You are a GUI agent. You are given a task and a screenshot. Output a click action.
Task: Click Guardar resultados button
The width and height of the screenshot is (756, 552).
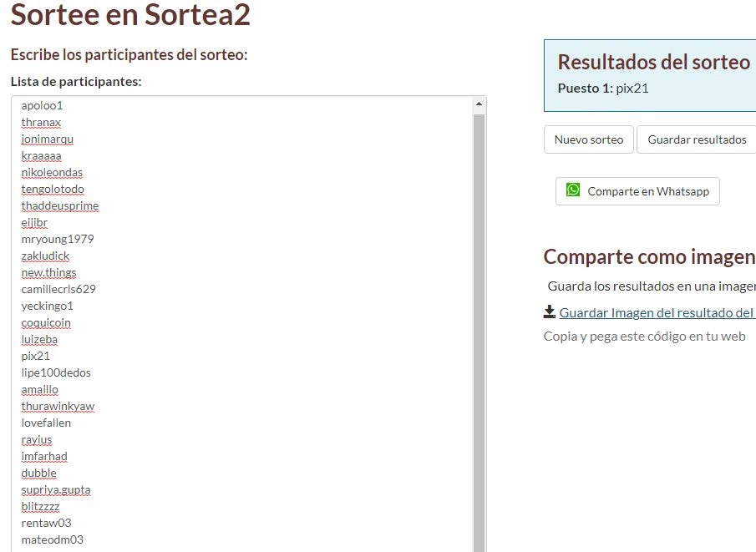coord(697,139)
